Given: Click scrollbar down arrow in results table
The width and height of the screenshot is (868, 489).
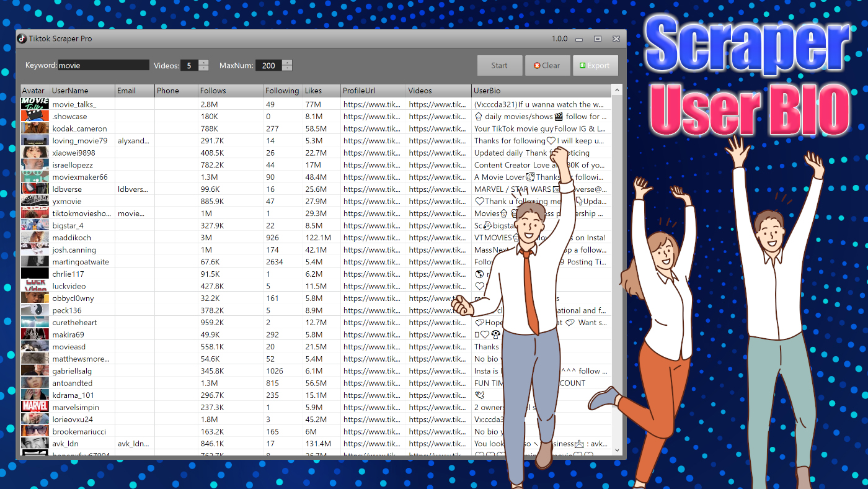Looking at the screenshot, I should click(x=617, y=449).
